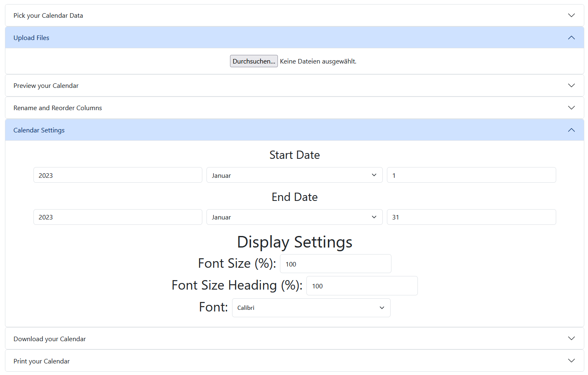Collapse Calendar Settings via its chevron icon
This screenshot has width=588, height=375.
(571, 130)
